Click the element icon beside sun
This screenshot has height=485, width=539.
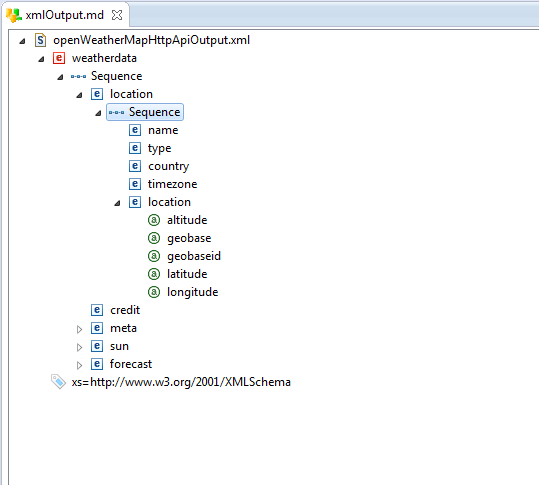click(x=97, y=346)
